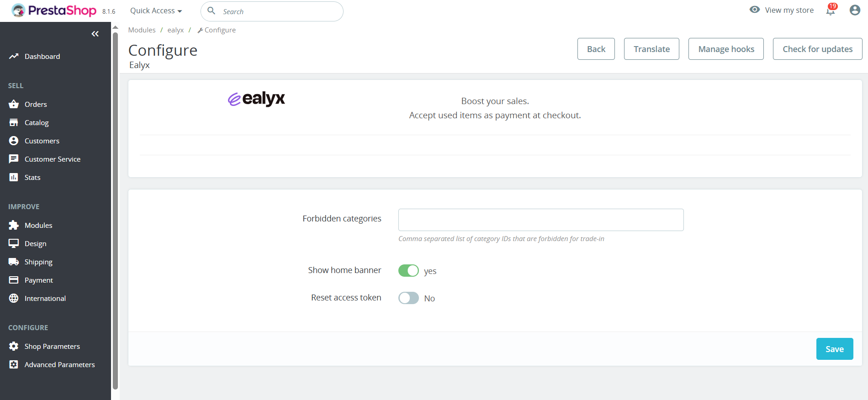
Task: Click the Modules puzzle piece icon
Action: point(14,225)
